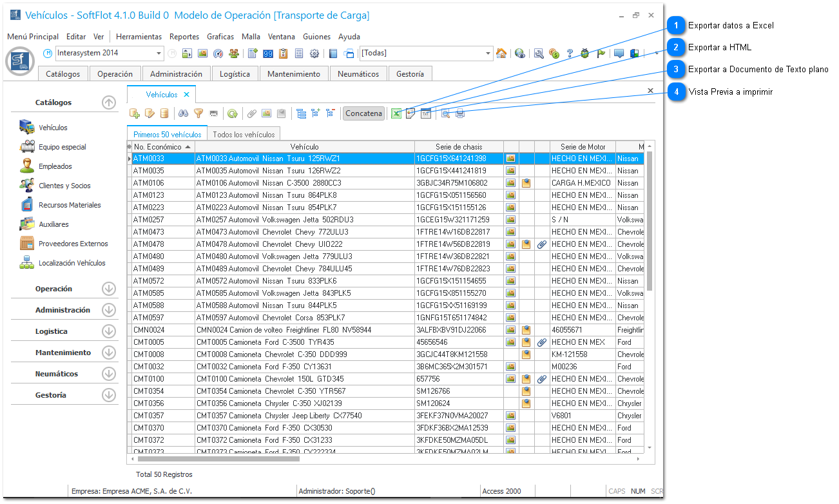Image resolution: width=839 pixels, height=504 pixels.
Task: Click the home icon in main toolbar
Action: point(501,53)
